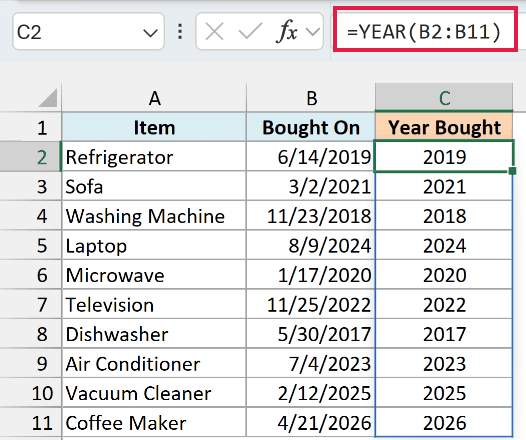Click the 'Item' header cell

click(154, 127)
